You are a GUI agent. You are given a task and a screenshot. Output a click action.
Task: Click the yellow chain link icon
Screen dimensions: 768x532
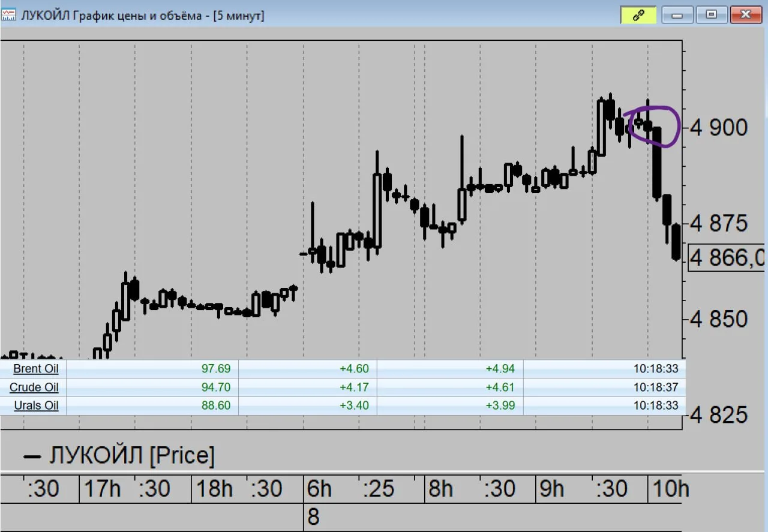(638, 14)
